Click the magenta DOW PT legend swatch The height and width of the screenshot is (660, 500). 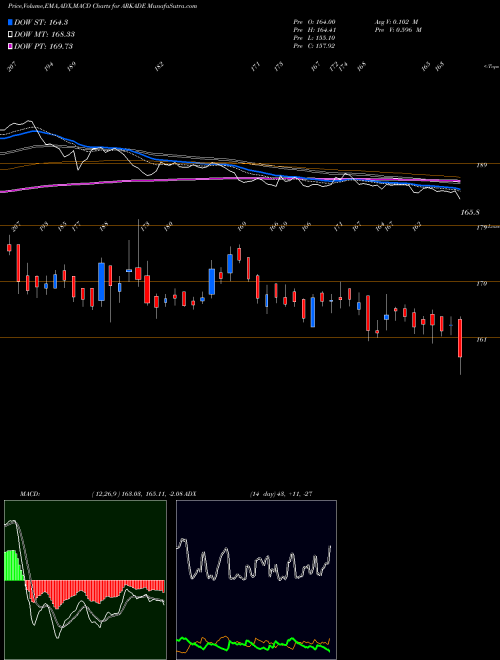point(10,46)
